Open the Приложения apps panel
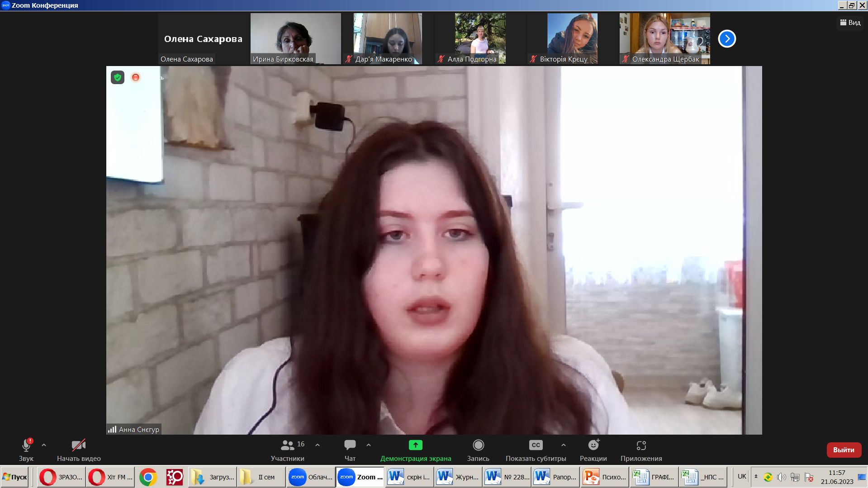The image size is (868, 488). 641,450
